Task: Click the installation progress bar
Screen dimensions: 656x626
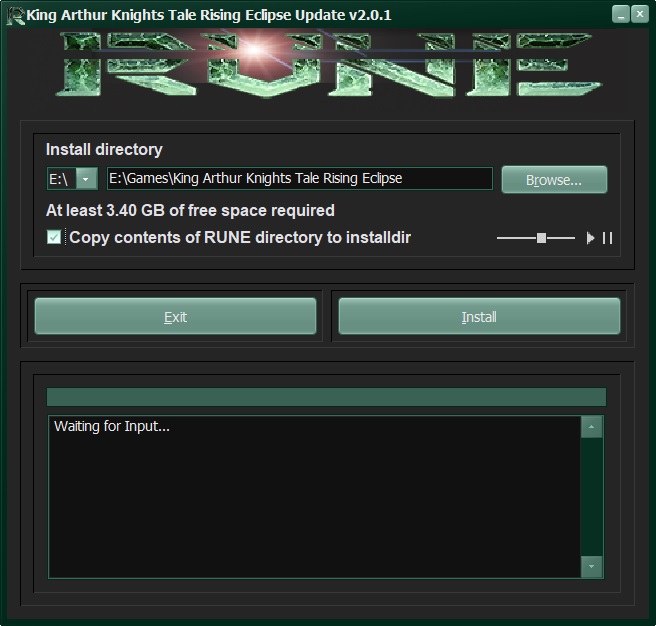Action: (x=326, y=397)
